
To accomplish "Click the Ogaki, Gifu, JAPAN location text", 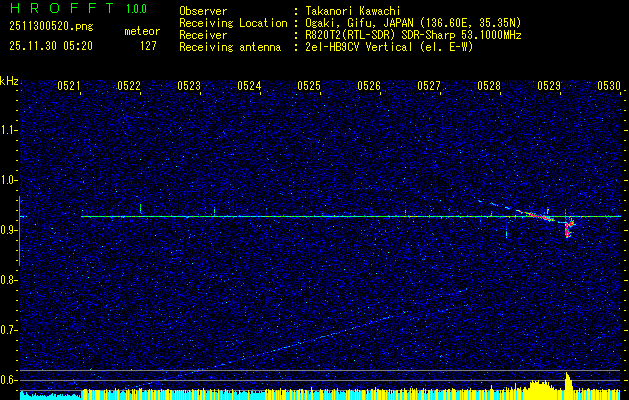I will (414, 23).
